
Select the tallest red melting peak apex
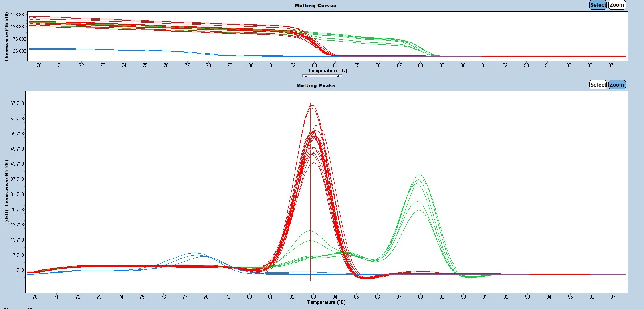coord(311,105)
